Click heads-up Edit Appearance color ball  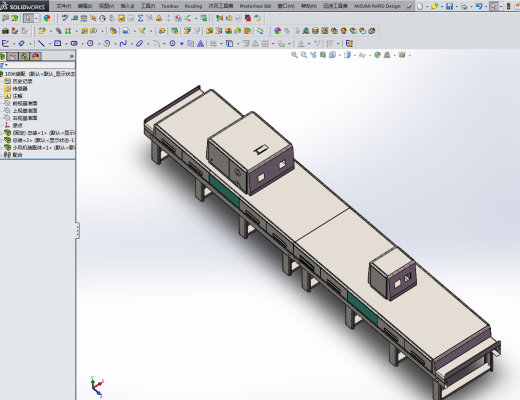click(x=377, y=55)
